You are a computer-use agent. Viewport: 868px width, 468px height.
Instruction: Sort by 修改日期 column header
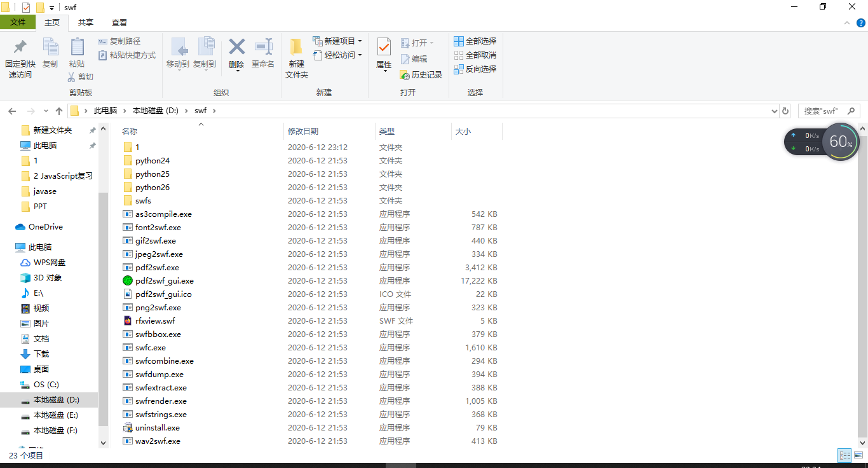(x=303, y=131)
